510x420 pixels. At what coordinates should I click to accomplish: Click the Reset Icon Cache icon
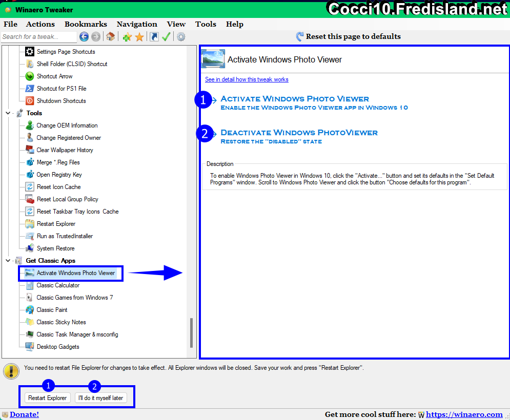(30, 187)
